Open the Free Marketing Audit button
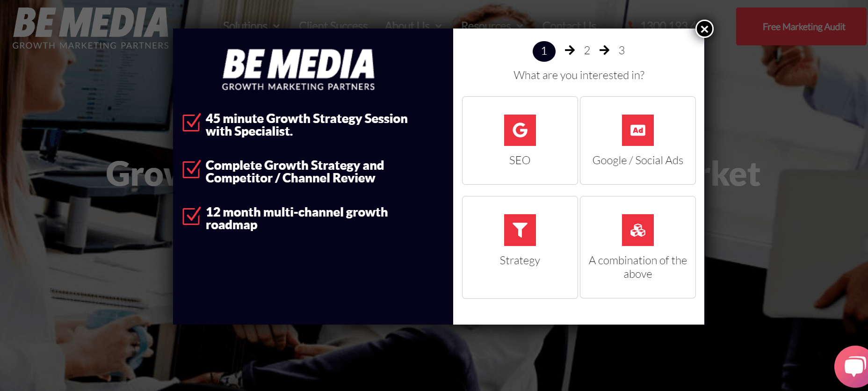The height and width of the screenshot is (391, 868). 802,27
